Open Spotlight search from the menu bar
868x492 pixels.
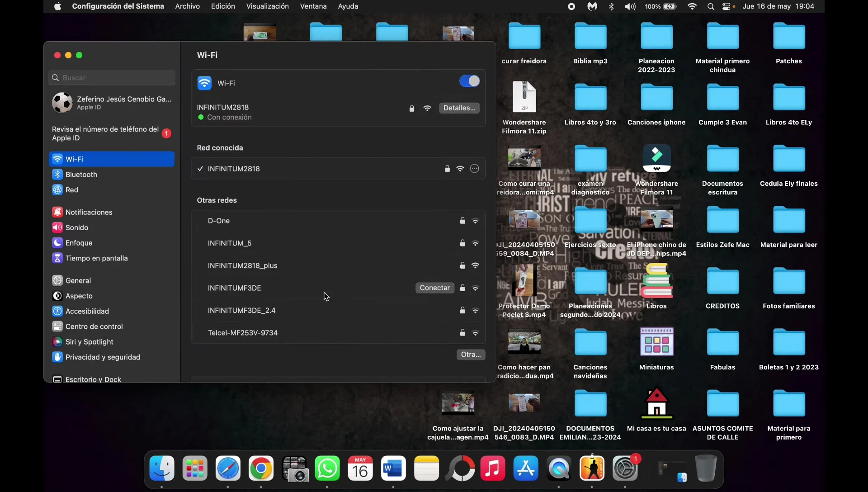(x=711, y=6)
